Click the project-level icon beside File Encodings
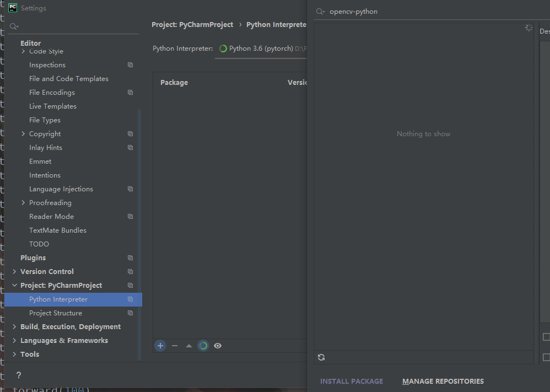This screenshot has width=550, height=392. (x=130, y=92)
